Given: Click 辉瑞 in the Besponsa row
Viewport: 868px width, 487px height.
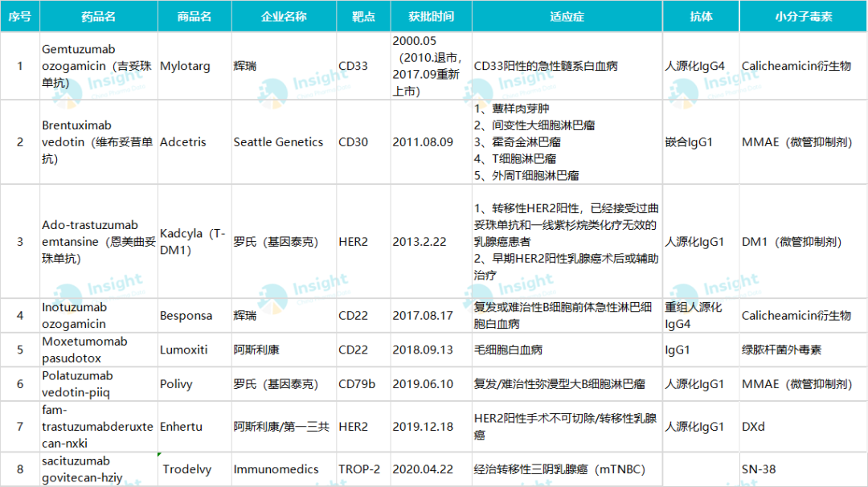Looking at the screenshot, I should pos(284,316).
